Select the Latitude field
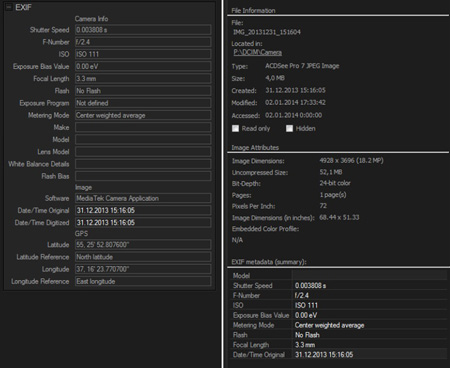Image resolution: width=450 pixels, height=368 pixels. (x=143, y=245)
